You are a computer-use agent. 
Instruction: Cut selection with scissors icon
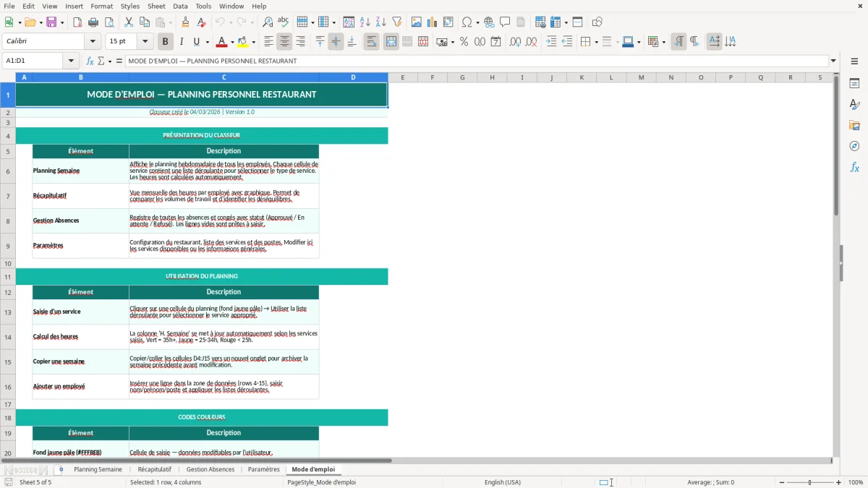(129, 22)
